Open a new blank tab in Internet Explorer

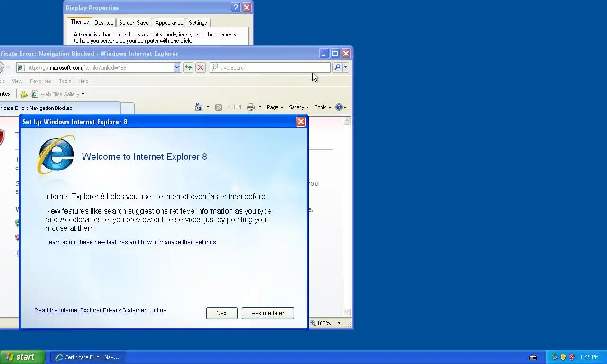(x=128, y=108)
